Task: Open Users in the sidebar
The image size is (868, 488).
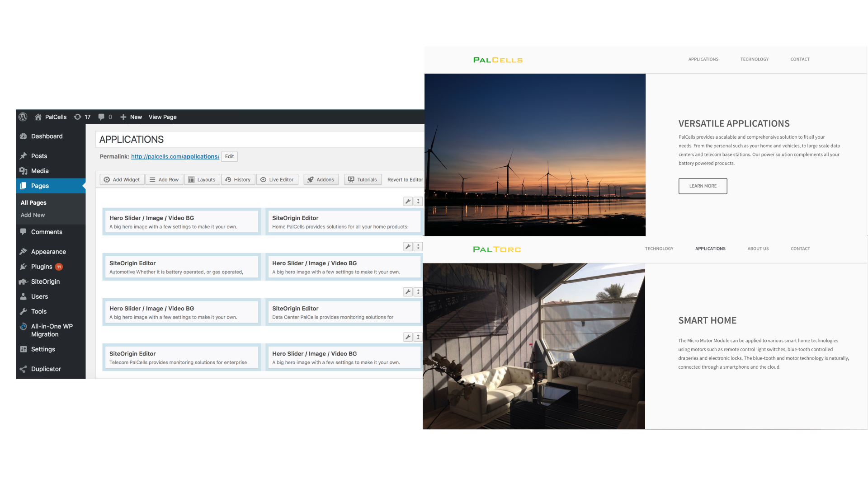Action: pyautogui.click(x=51, y=296)
